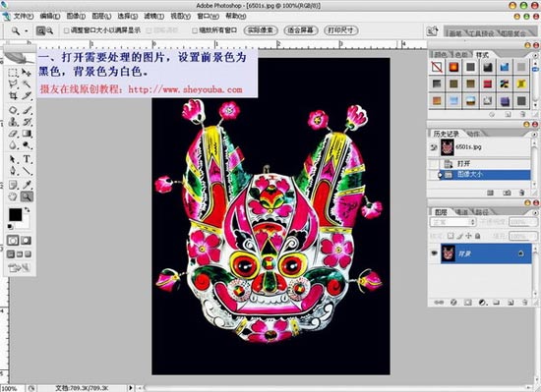Image resolution: width=541 pixels, height=392 pixels.
Task: Check 缩放所有窗口 checkbox
Action: 195,30
